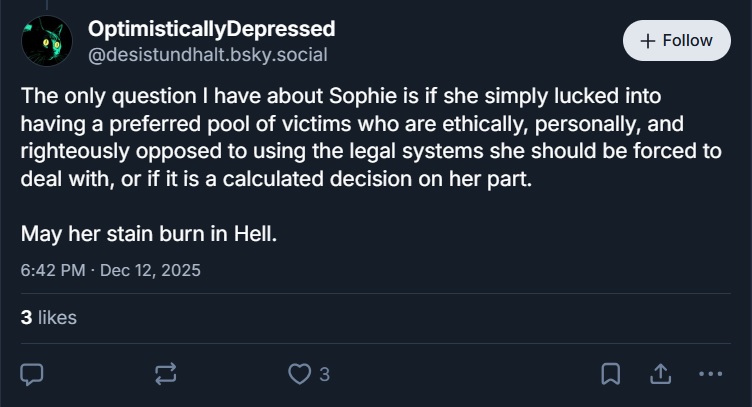Open the OptimisticallyDepressed display name profile

tap(211, 29)
